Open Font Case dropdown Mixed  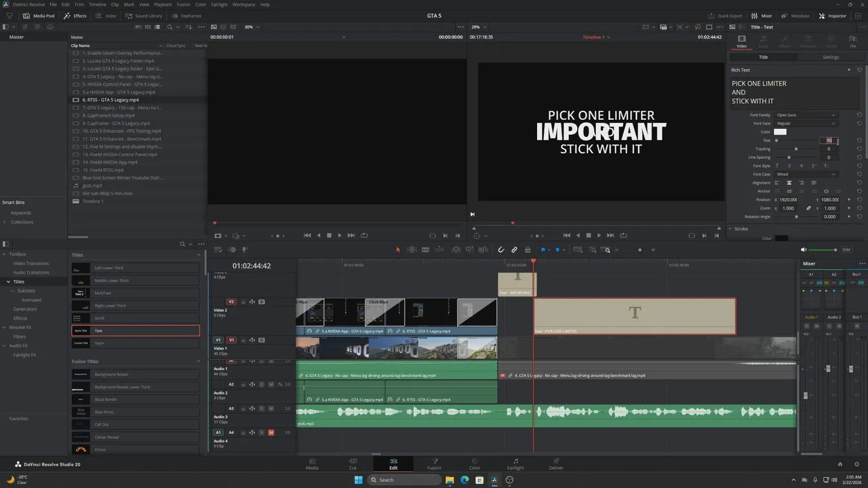point(806,174)
